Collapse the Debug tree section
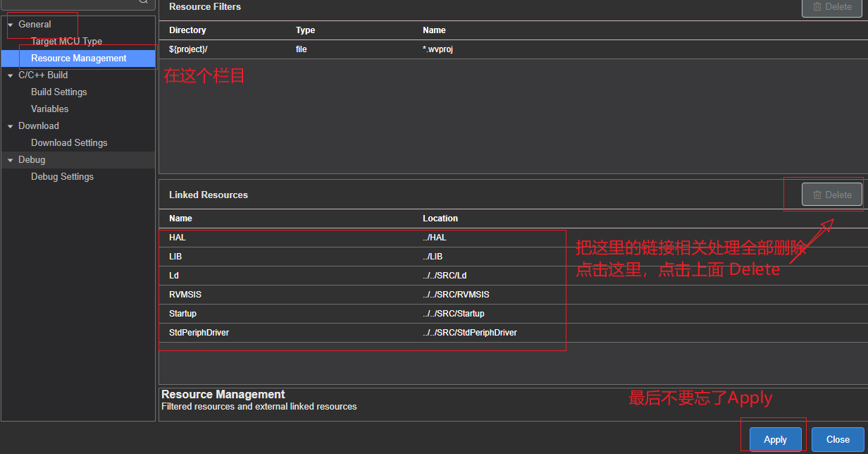Image resolution: width=868 pixels, height=454 pixels. (x=11, y=160)
